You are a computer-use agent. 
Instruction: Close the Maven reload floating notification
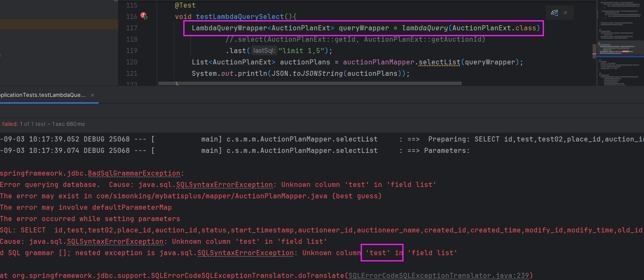(x=565, y=13)
